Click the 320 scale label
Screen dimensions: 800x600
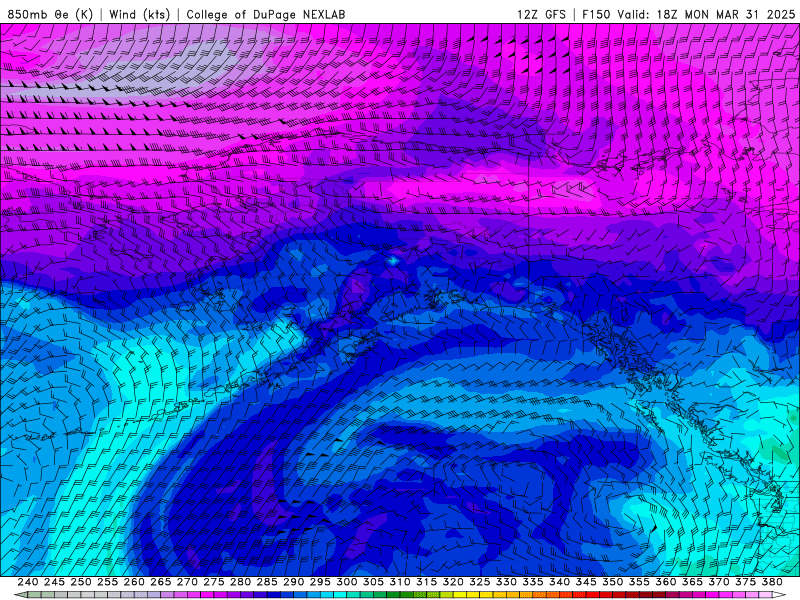(x=453, y=582)
